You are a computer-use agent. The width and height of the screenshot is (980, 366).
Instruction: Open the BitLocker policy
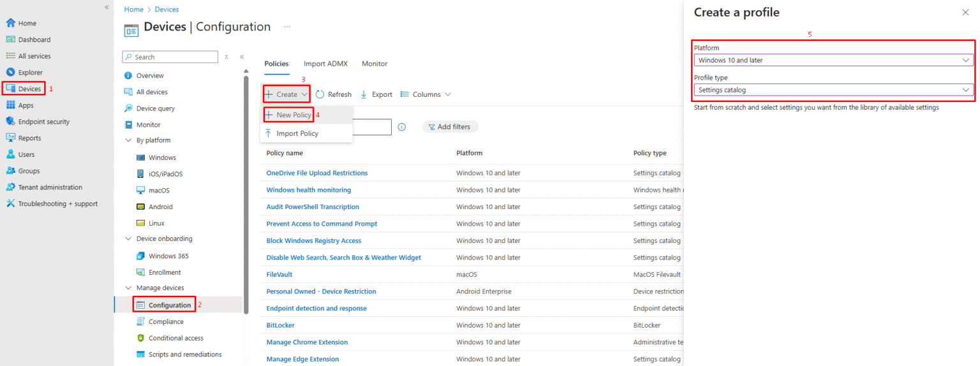pyautogui.click(x=280, y=325)
